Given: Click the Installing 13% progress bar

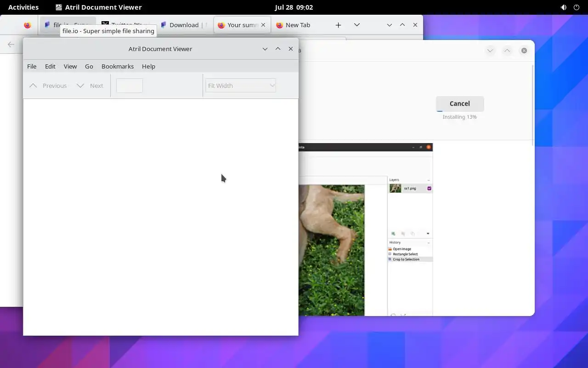Looking at the screenshot, I should coord(460,111).
